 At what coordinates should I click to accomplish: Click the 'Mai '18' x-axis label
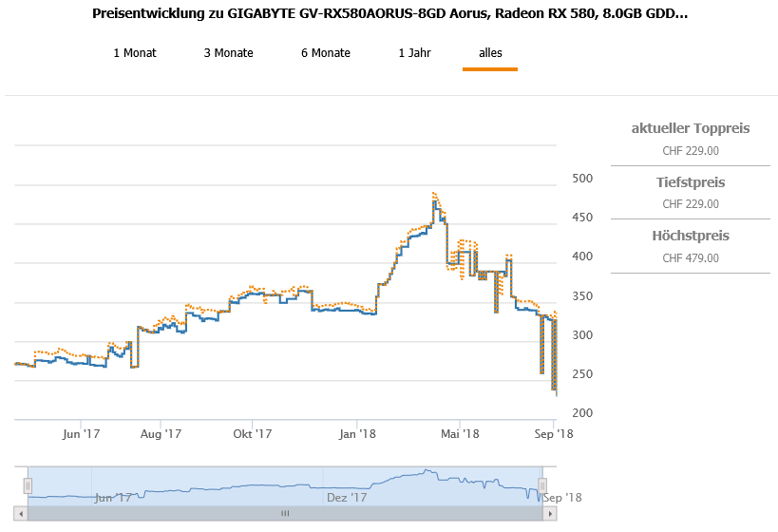point(459,434)
